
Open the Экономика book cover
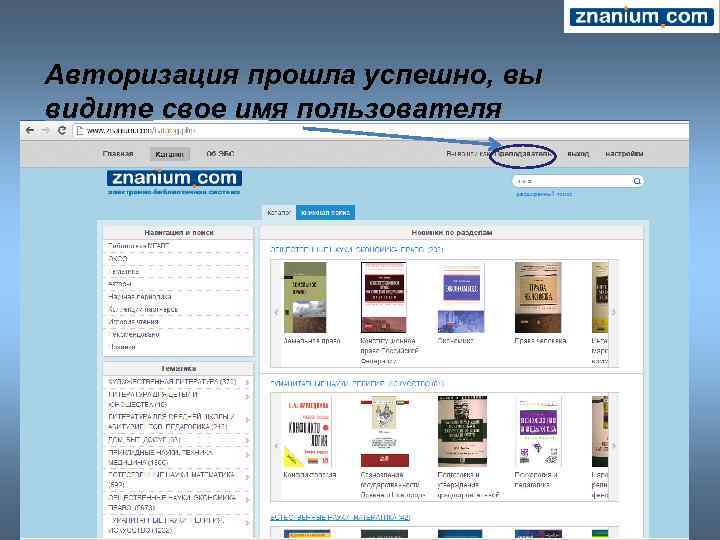[461, 298]
